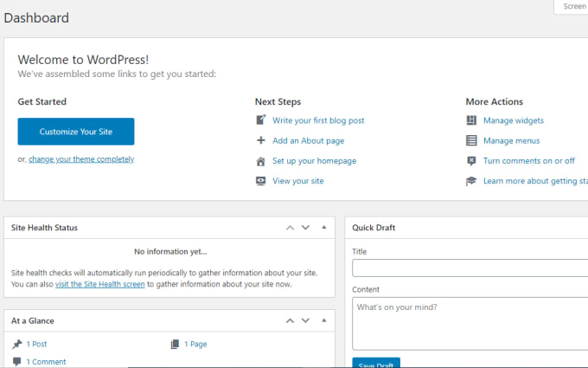
Task: Focus the What's on your mind textarea
Action: [470, 324]
